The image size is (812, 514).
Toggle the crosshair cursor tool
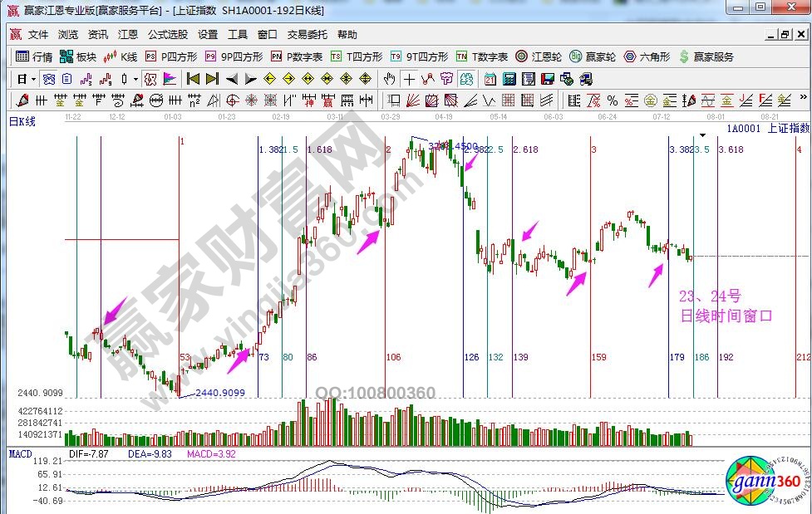pyautogui.click(x=409, y=79)
